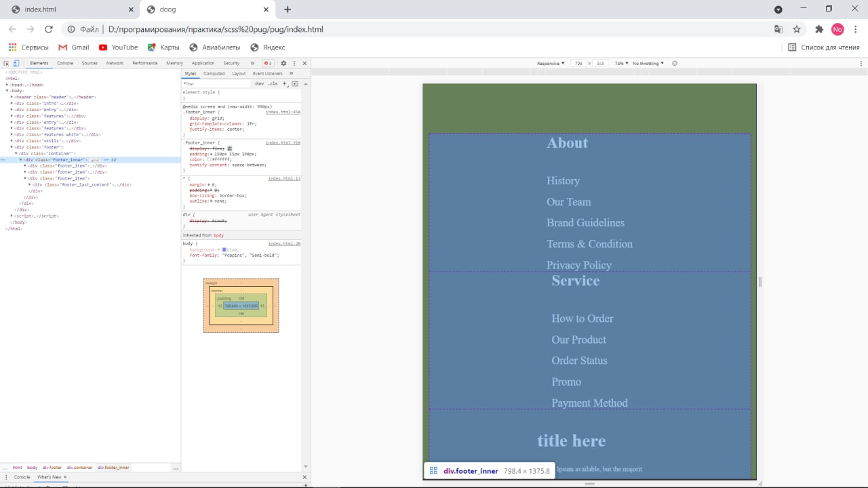The height and width of the screenshot is (488, 868).
Task: Switch to the Sources tab
Action: click(x=90, y=63)
